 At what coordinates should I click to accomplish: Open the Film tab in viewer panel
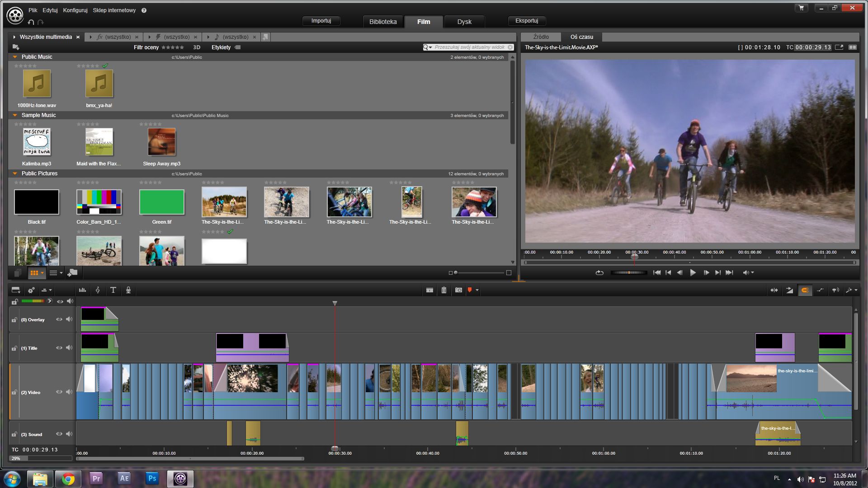click(424, 21)
